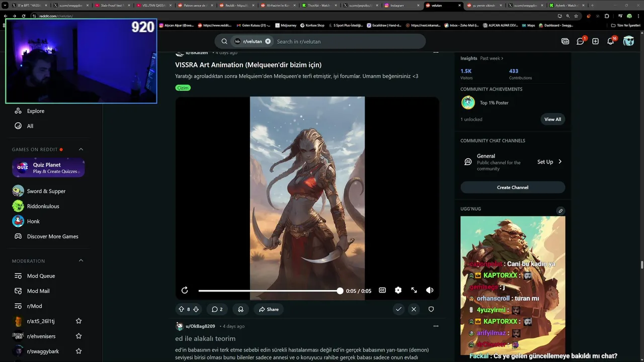The height and width of the screenshot is (362, 644).
Task: Collapse the Moderation section
Action: (80, 261)
